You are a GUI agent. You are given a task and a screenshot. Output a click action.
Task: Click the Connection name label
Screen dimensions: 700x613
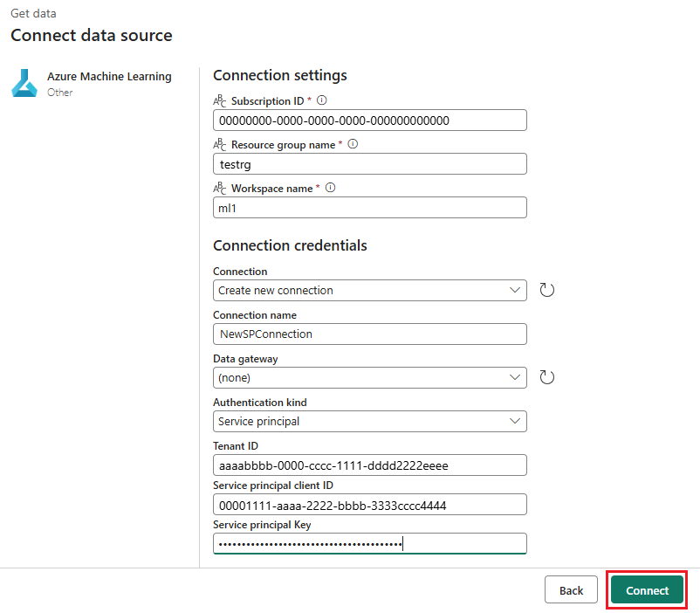coord(255,315)
